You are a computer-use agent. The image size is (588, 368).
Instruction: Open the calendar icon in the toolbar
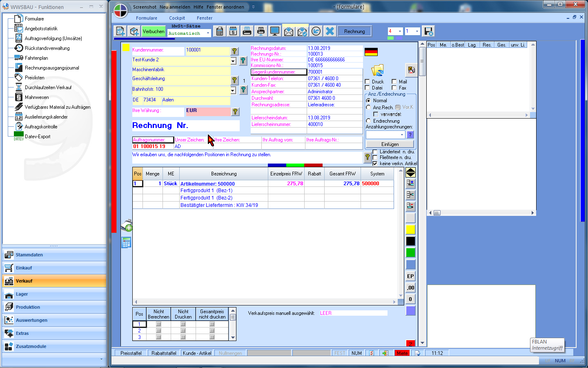tap(233, 31)
